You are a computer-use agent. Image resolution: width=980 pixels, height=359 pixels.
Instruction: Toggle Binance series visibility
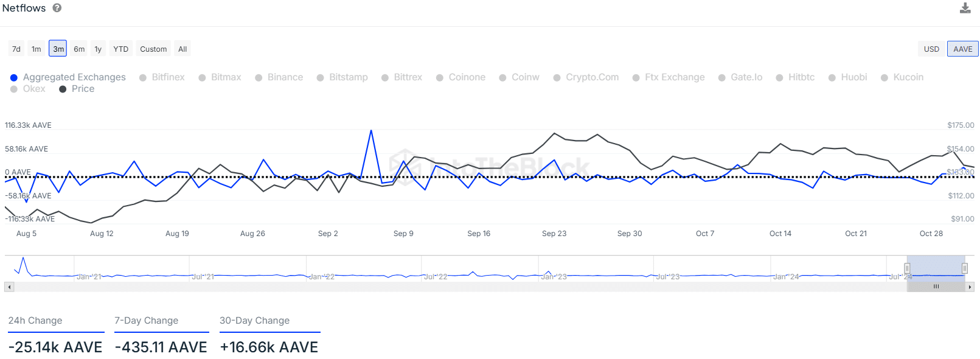(x=279, y=77)
